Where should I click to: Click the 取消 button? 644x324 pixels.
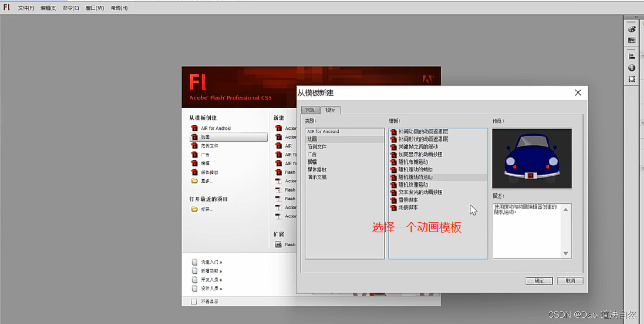tap(570, 280)
